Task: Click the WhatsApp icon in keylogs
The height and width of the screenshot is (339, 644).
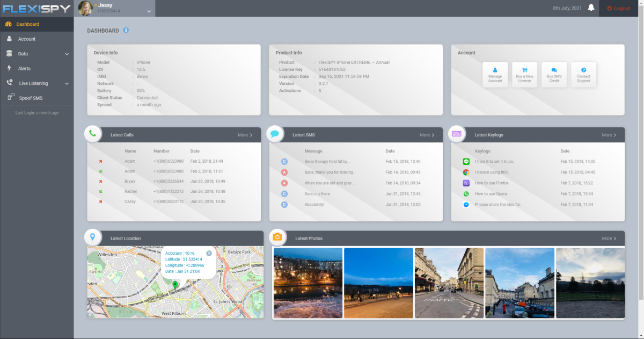Action: (466, 194)
